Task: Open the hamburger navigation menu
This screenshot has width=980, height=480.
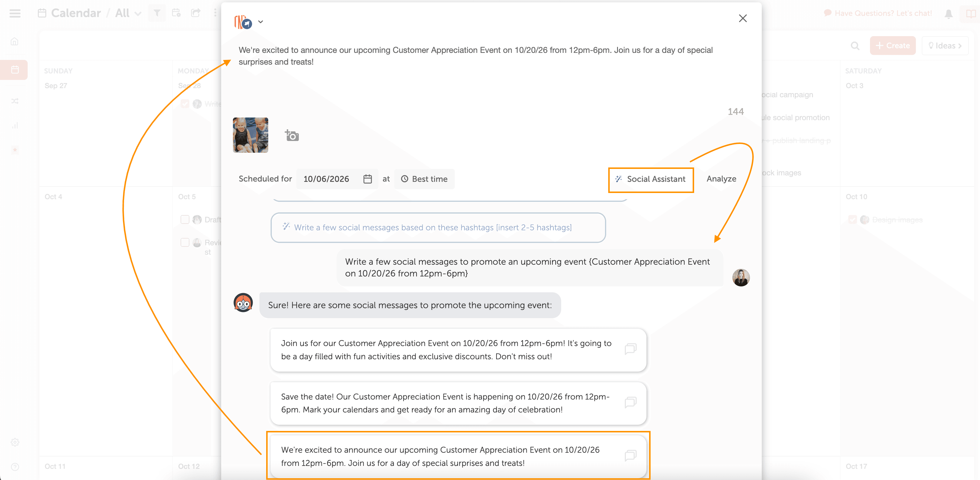Action: 15,13
